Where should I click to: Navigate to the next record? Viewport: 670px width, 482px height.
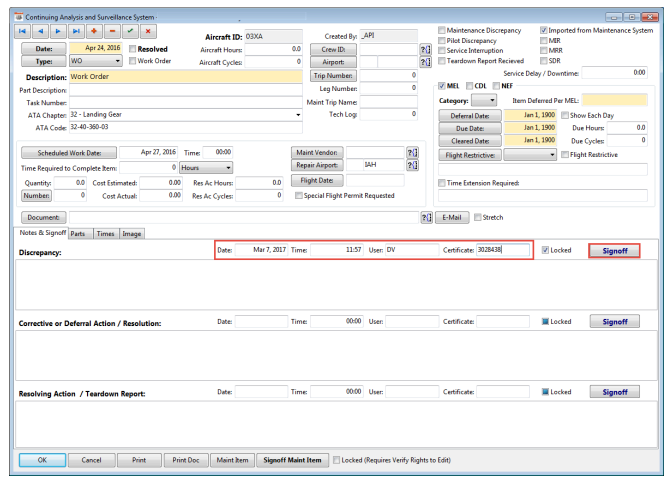(60, 32)
